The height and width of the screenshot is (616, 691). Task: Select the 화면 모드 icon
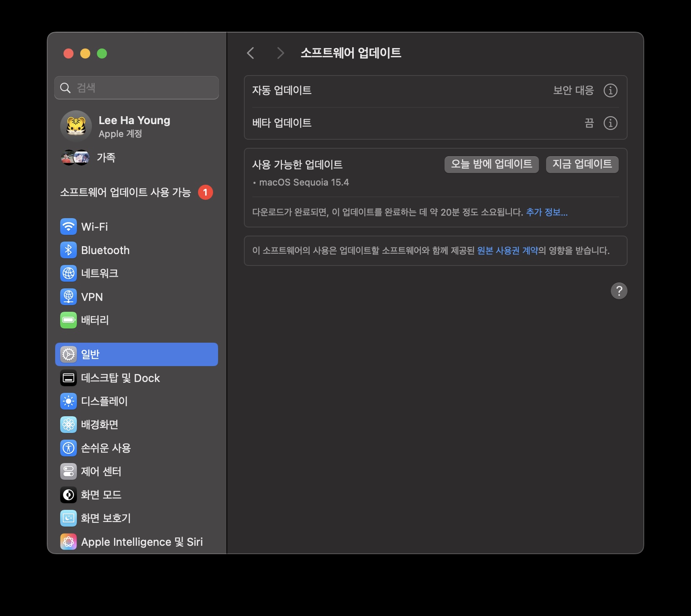(x=69, y=495)
